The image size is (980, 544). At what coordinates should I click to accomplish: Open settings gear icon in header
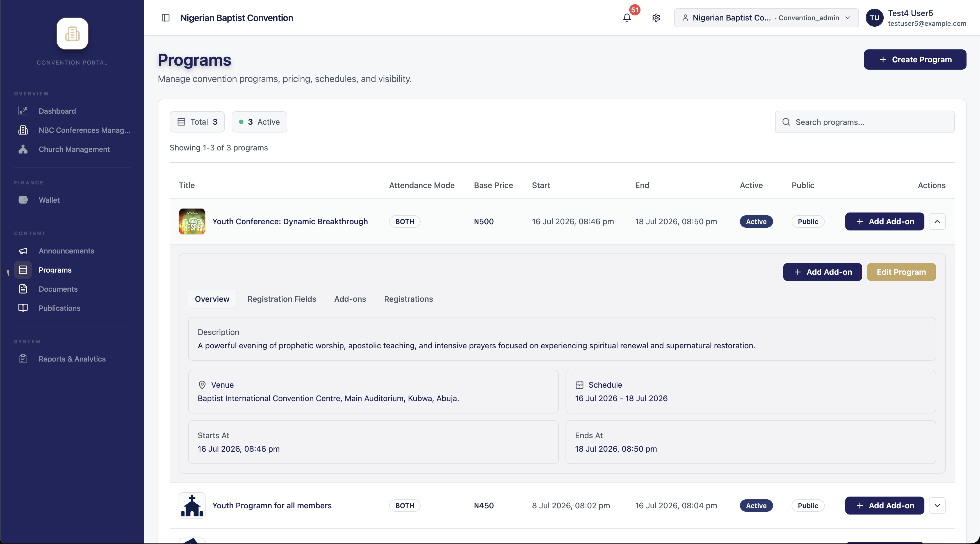656,18
